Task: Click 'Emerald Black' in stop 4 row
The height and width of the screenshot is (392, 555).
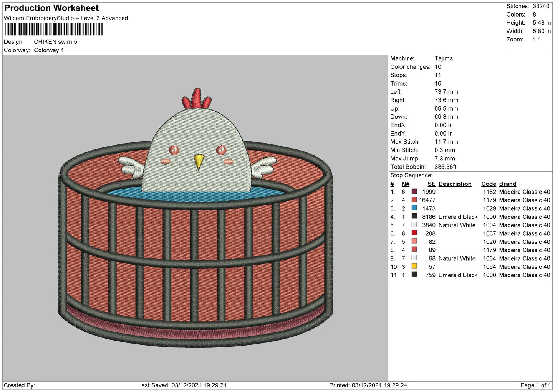Action: [x=458, y=217]
